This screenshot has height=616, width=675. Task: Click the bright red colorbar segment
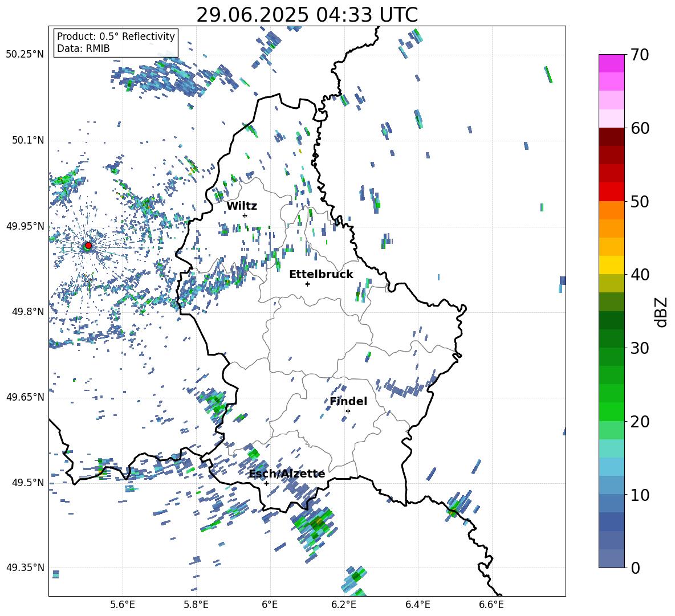coord(611,192)
